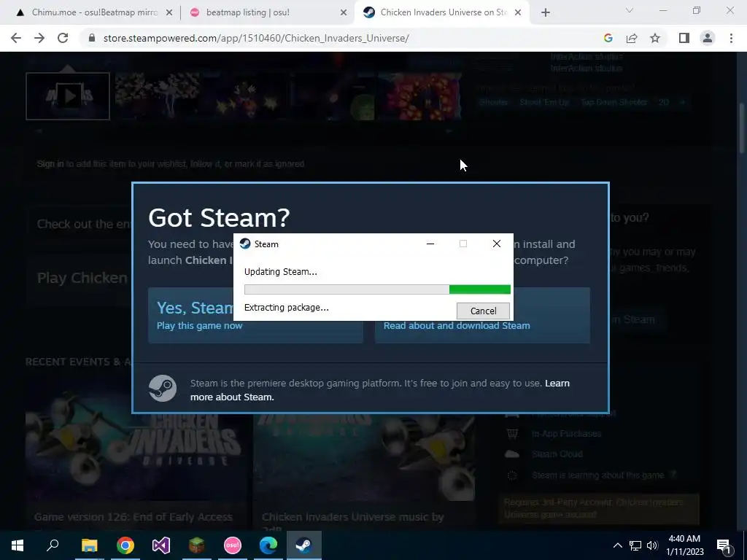Viewport: 747px width, 560px height.
Task: Click the Steam logo in updater title bar
Action: (245, 244)
